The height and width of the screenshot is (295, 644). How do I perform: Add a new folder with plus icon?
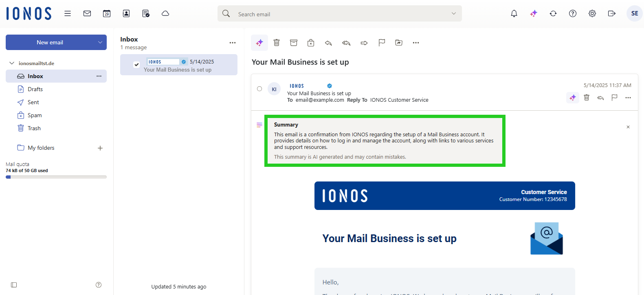tap(100, 148)
